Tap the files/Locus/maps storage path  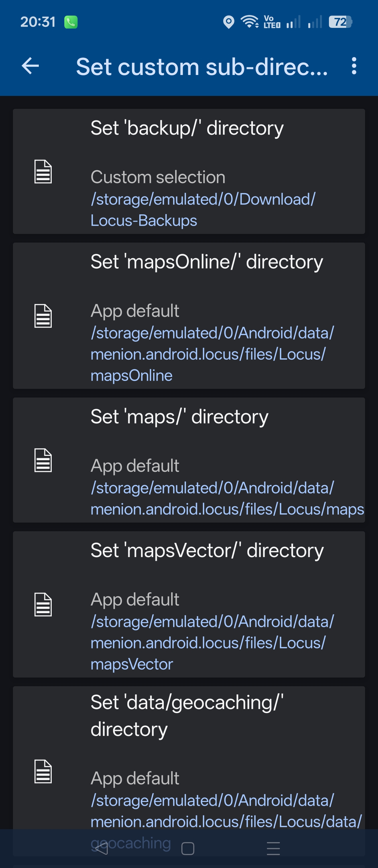click(x=227, y=499)
